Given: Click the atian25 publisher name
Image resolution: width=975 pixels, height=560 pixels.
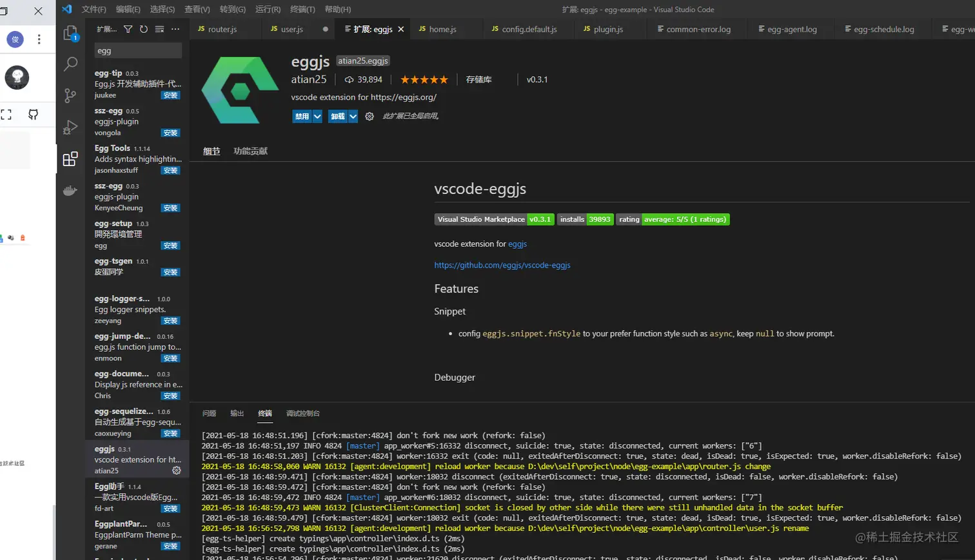Looking at the screenshot, I should click(x=309, y=80).
